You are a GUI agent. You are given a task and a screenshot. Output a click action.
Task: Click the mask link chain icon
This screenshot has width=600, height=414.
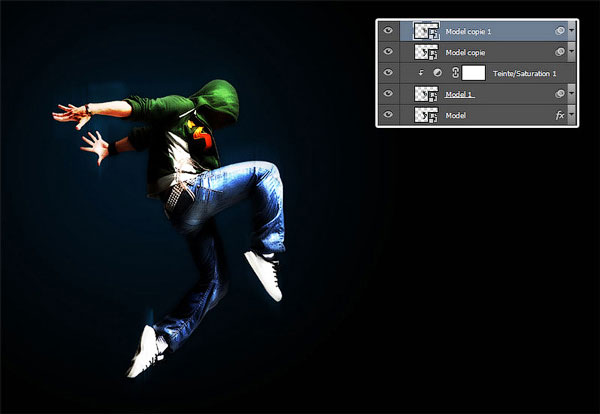coord(455,73)
